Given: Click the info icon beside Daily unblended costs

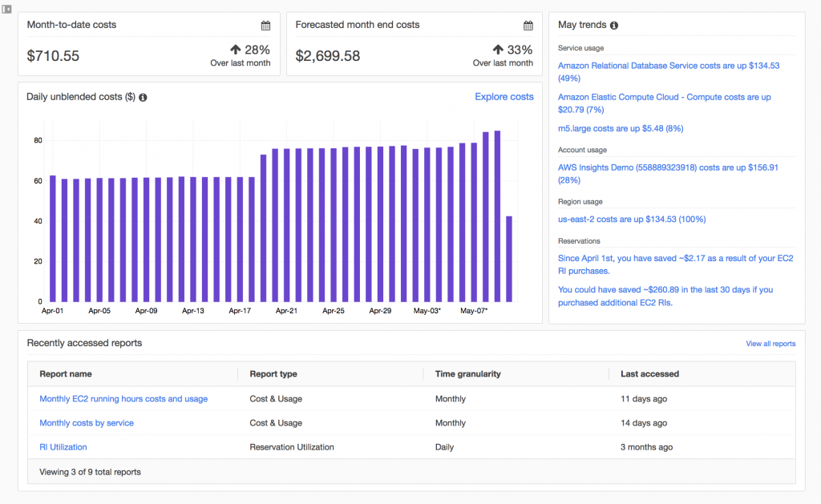Looking at the screenshot, I should (143, 97).
